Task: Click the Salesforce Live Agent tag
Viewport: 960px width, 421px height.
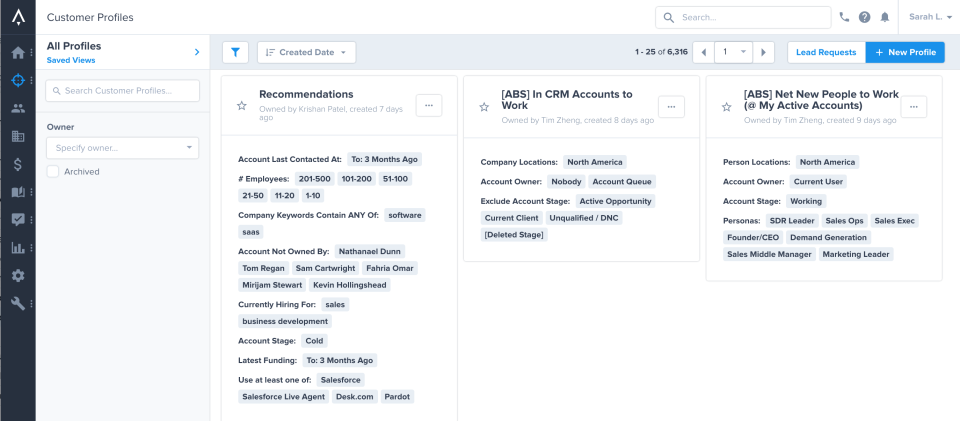Action: pos(283,397)
